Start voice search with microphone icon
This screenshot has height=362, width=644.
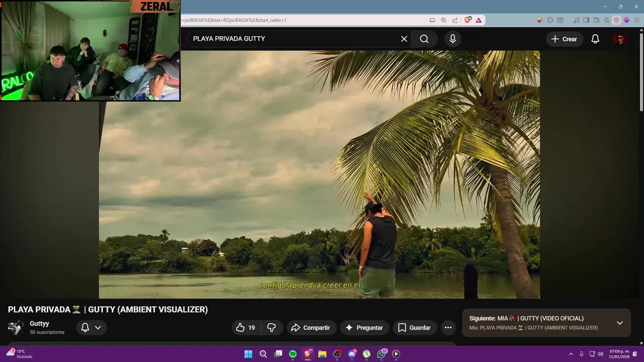click(453, 39)
